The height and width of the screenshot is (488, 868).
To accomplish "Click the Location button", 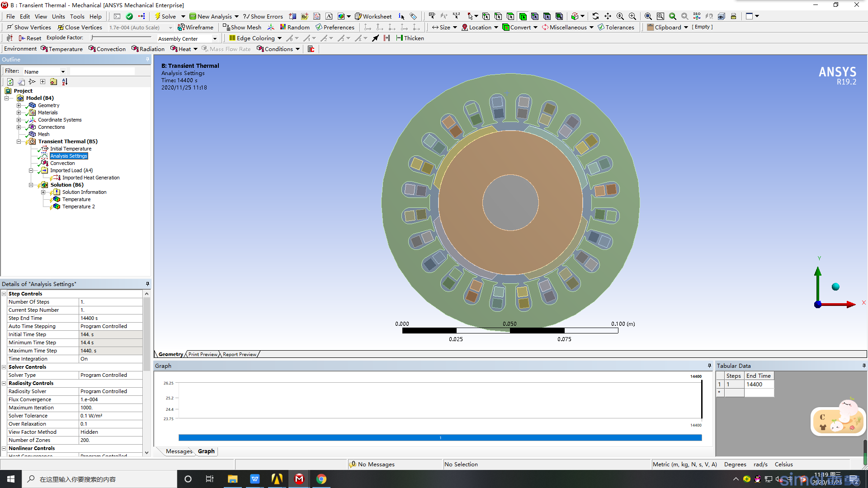I will pyautogui.click(x=480, y=27).
